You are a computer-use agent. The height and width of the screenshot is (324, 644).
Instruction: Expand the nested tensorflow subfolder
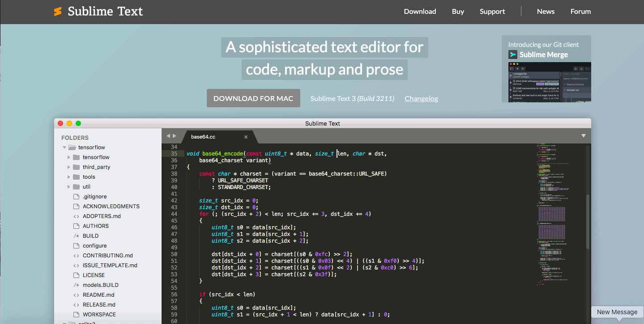click(x=69, y=157)
